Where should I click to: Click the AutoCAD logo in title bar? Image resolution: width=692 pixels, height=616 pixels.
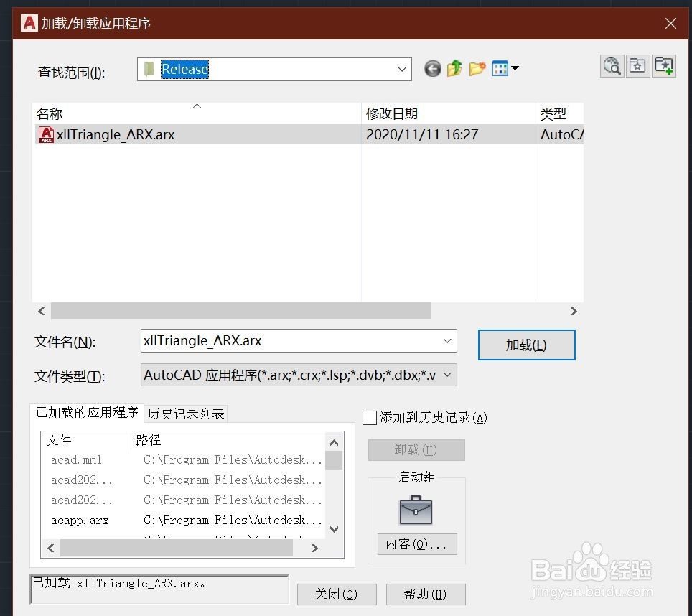click(x=29, y=23)
